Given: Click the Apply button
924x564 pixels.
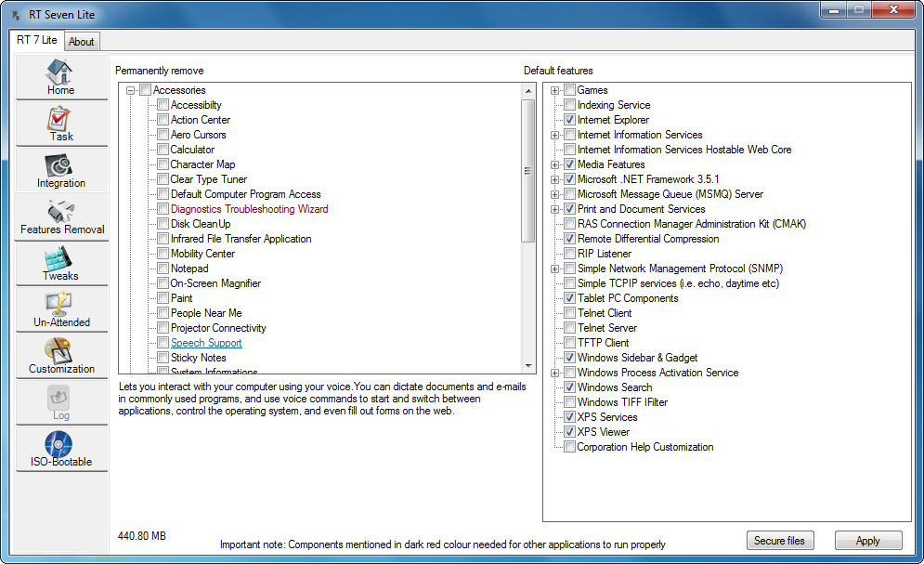Looking at the screenshot, I should (x=868, y=541).
